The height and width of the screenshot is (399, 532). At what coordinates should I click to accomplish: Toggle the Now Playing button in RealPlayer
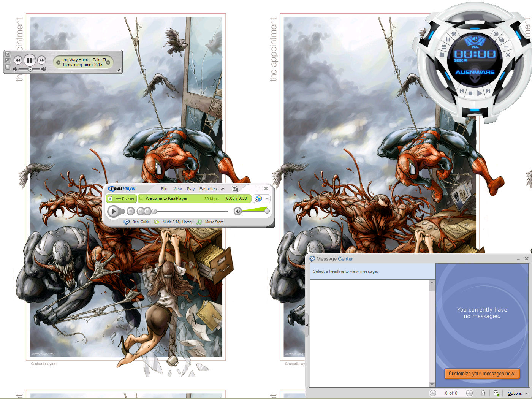(x=121, y=199)
